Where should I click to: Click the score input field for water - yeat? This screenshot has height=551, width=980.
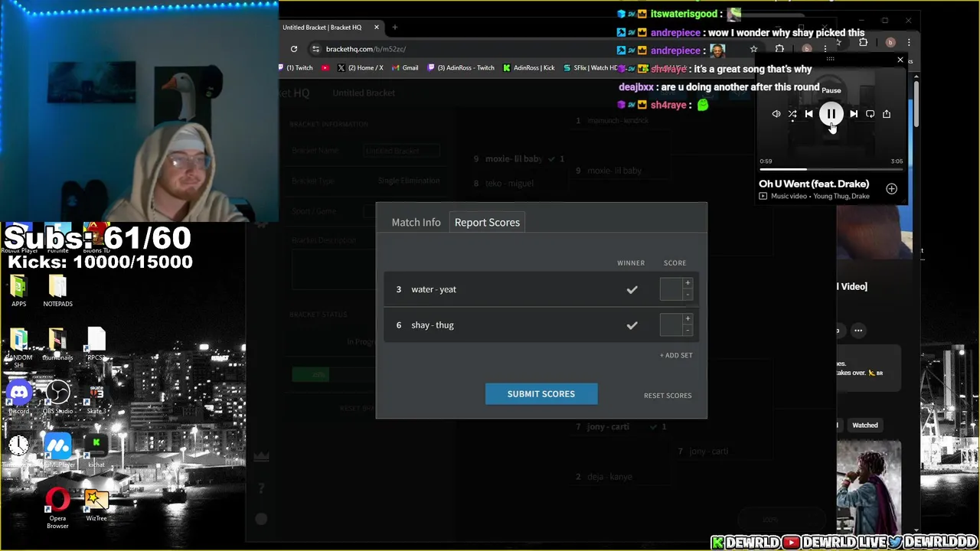(671, 289)
